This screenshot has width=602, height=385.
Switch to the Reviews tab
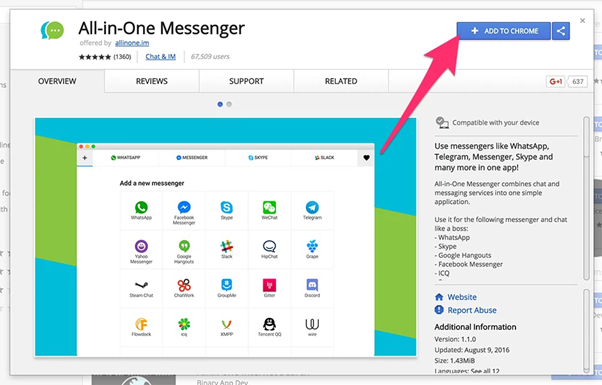coord(152,81)
